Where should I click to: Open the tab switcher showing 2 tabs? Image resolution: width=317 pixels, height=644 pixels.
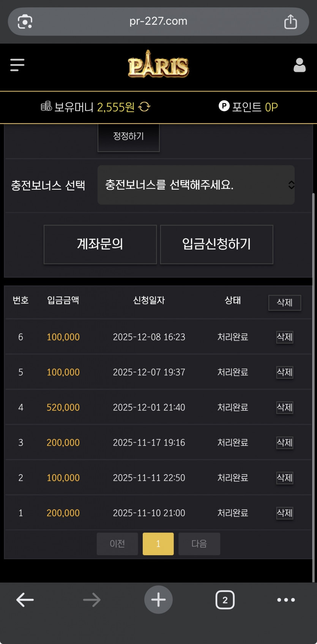225,600
